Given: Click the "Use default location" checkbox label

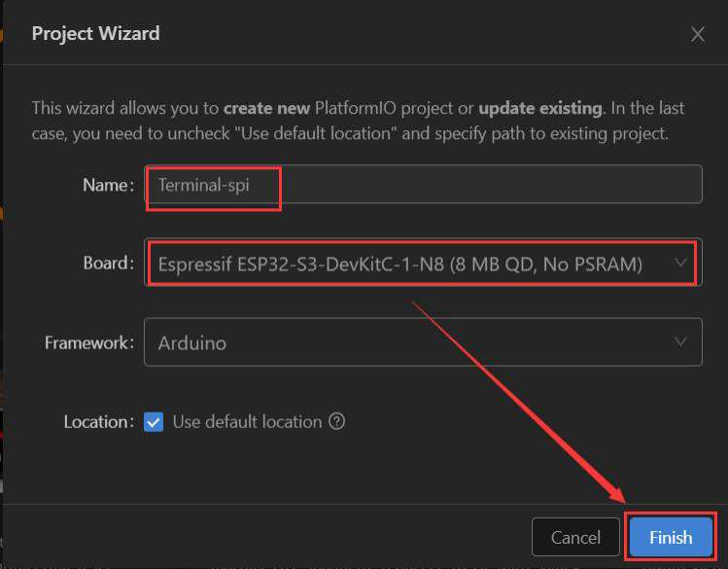Looking at the screenshot, I should (247, 422).
